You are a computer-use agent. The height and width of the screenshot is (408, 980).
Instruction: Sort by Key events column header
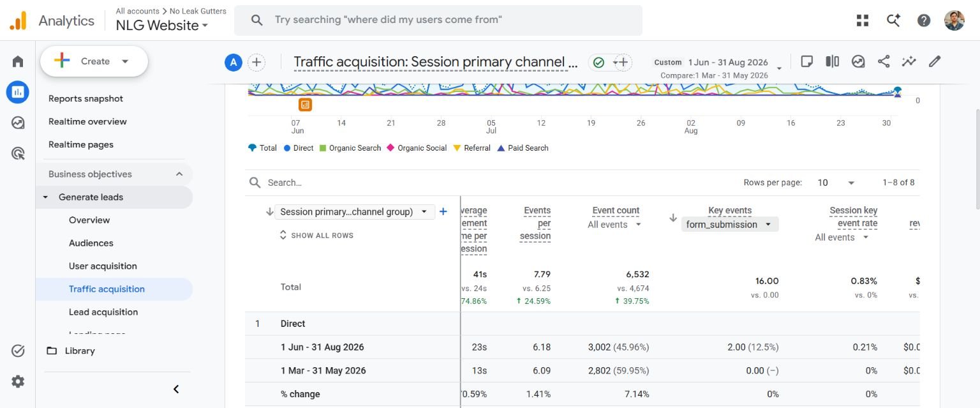click(730, 211)
